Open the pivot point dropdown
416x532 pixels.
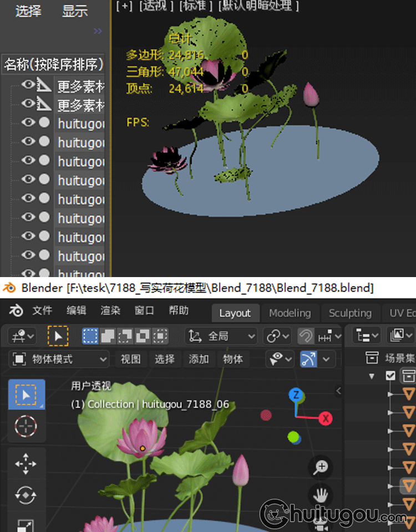277,336
